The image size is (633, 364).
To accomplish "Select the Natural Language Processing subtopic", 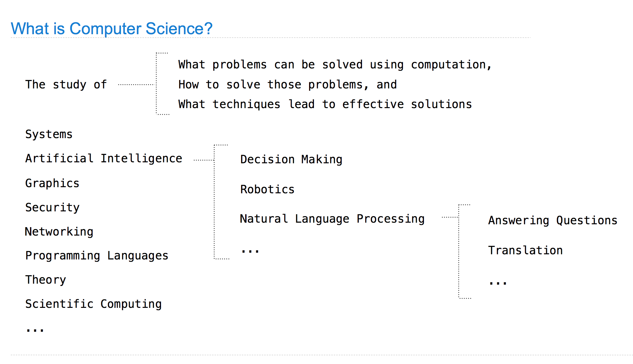I will point(332,219).
